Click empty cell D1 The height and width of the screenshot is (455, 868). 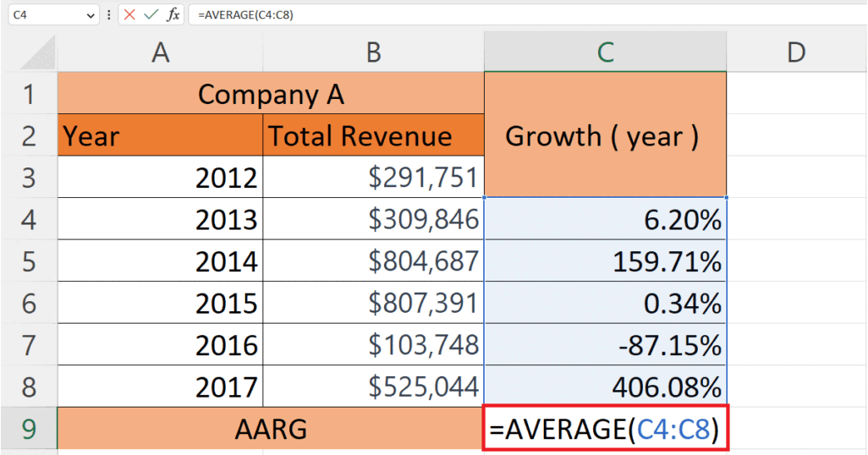797,94
